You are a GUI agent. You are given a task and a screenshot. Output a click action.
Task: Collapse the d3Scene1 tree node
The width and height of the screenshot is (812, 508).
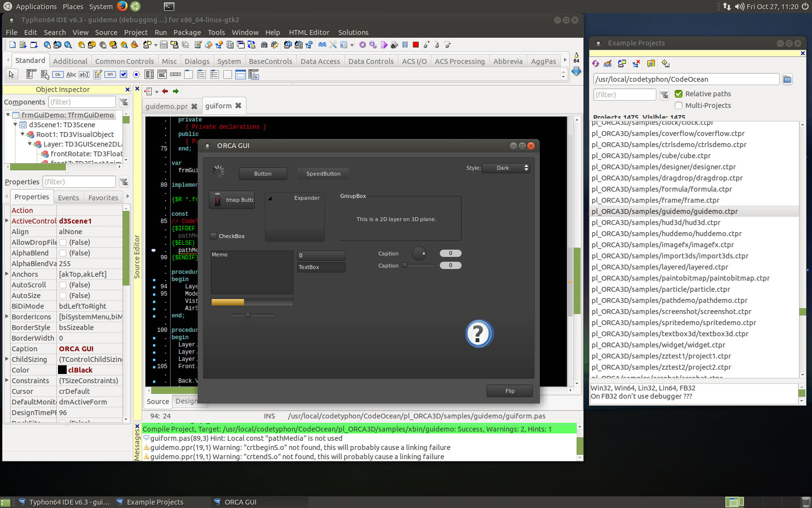(x=15, y=124)
